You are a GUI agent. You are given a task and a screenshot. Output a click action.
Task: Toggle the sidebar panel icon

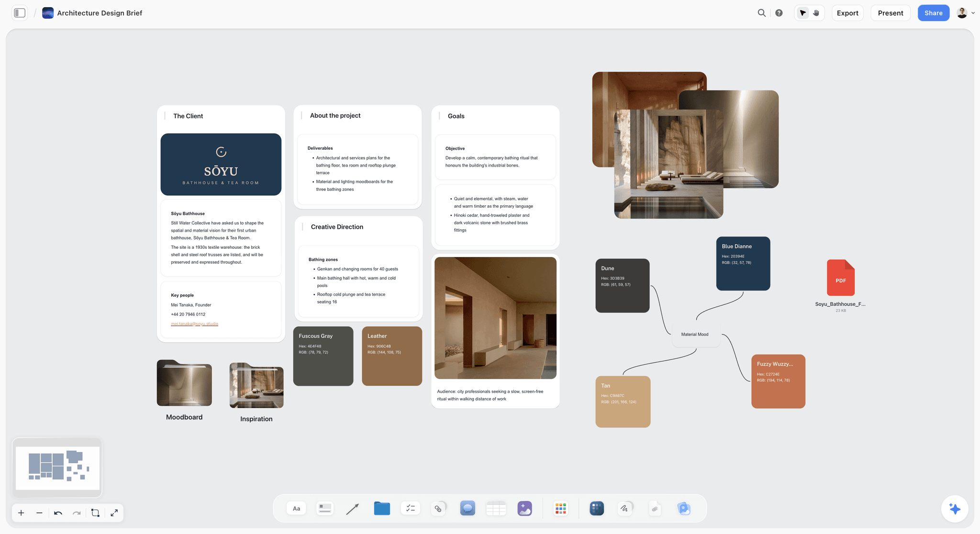point(20,13)
